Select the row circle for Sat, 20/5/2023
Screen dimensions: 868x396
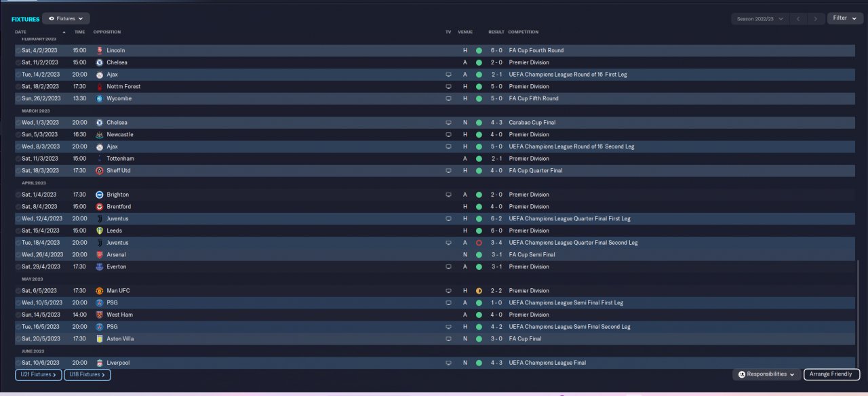coord(18,339)
